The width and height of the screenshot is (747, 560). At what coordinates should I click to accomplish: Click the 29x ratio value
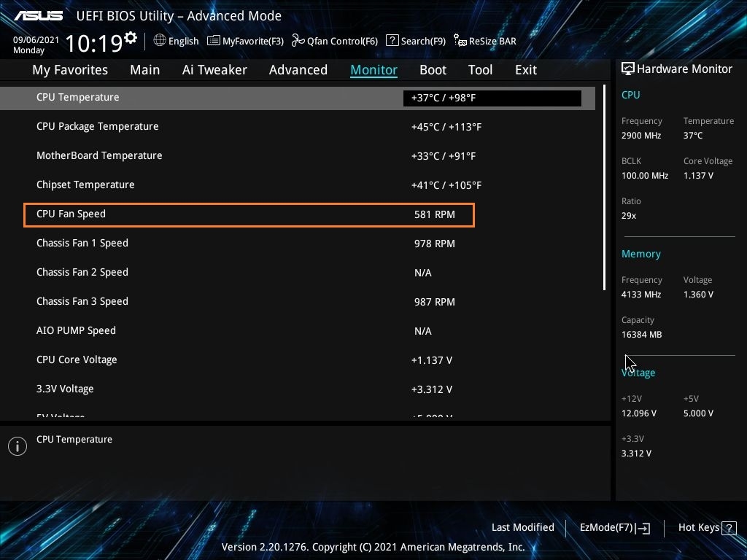point(628,216)
